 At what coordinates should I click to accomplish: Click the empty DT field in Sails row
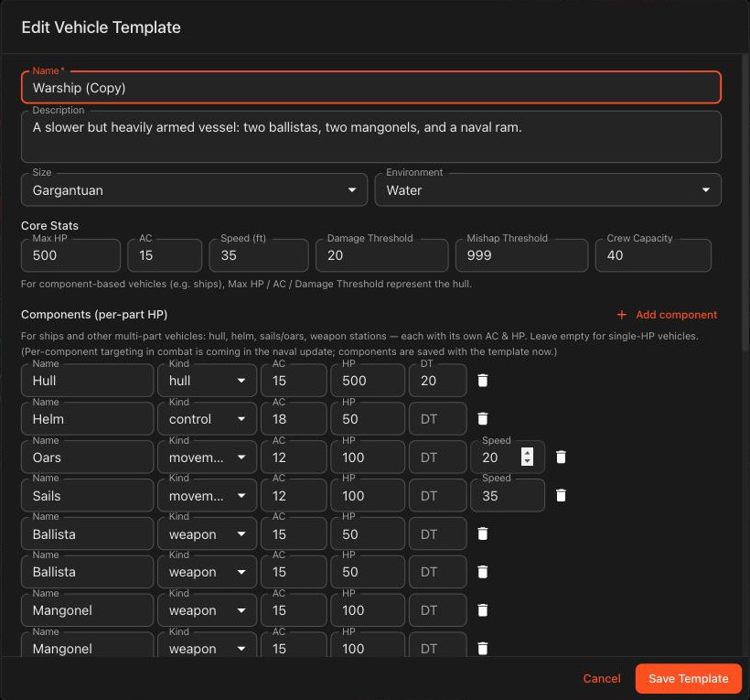438,495
